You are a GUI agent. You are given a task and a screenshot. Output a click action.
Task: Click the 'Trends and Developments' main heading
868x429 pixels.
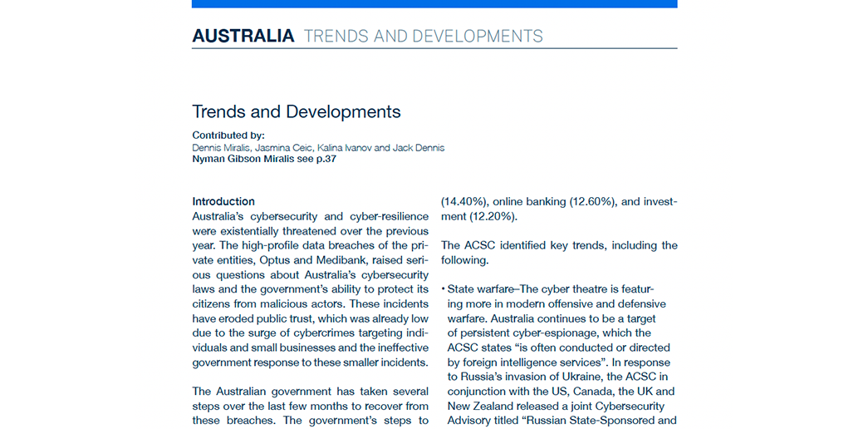click(297, 111)
